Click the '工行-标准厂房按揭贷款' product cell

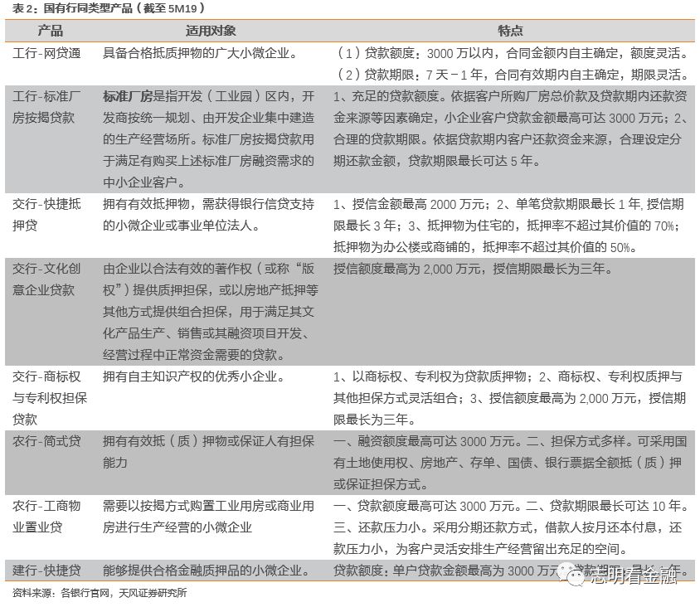pyautogui.click(x=47, y=107)
